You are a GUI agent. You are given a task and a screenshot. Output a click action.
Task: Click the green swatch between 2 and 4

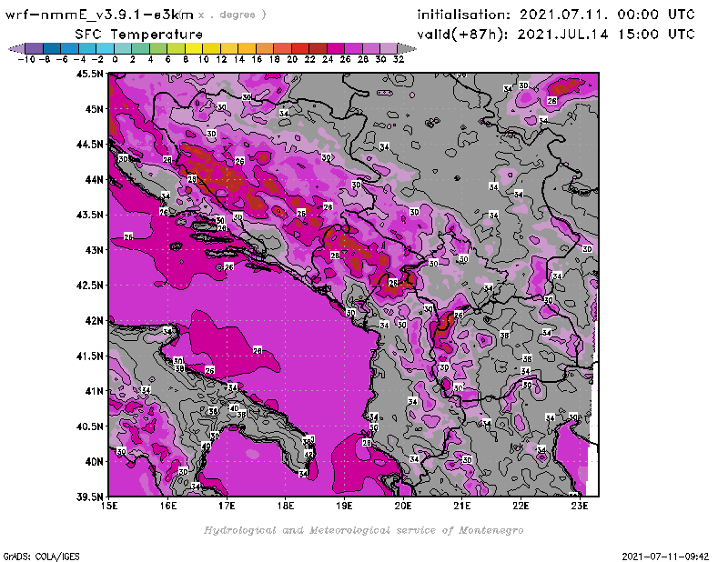pos(141,48)
